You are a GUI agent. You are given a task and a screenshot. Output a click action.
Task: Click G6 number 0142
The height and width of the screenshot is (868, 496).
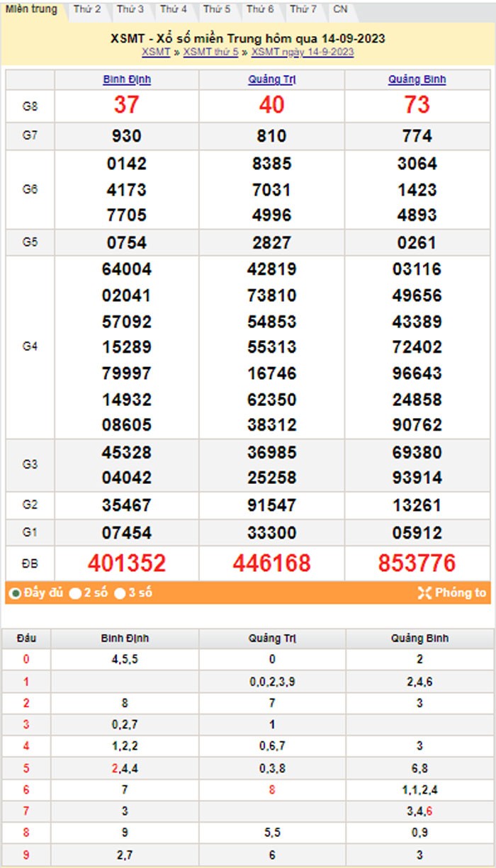click(x=127, y=164)
